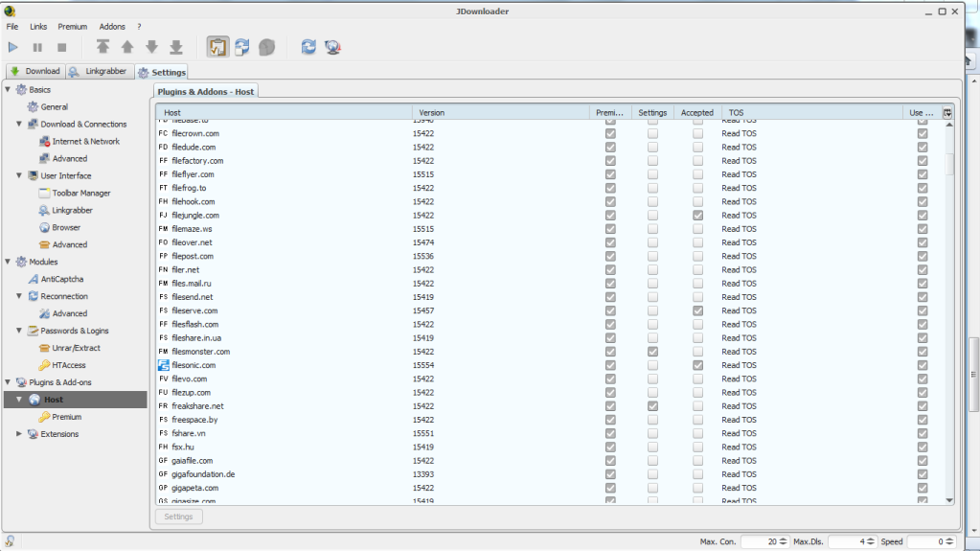Screen dimensions: 980x551
Task: Click the Speed limit input field
Action: pyautogui.click(x=926, y=541)
